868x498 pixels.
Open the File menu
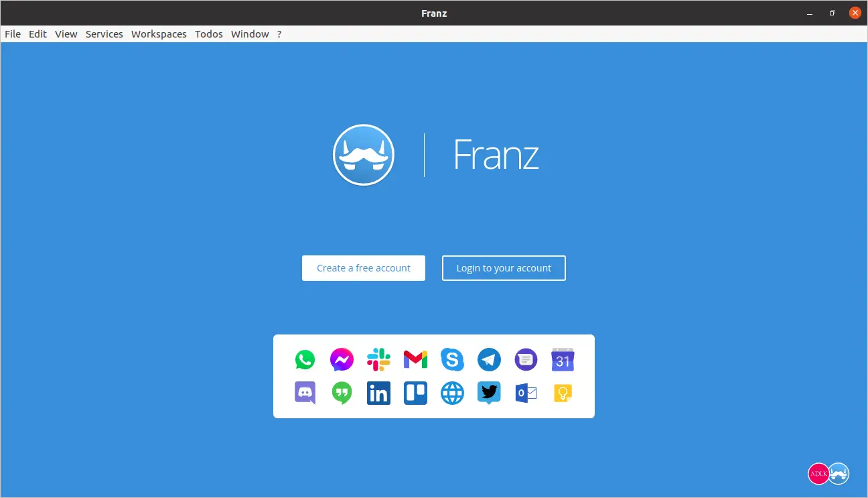[x=13, y=34]
